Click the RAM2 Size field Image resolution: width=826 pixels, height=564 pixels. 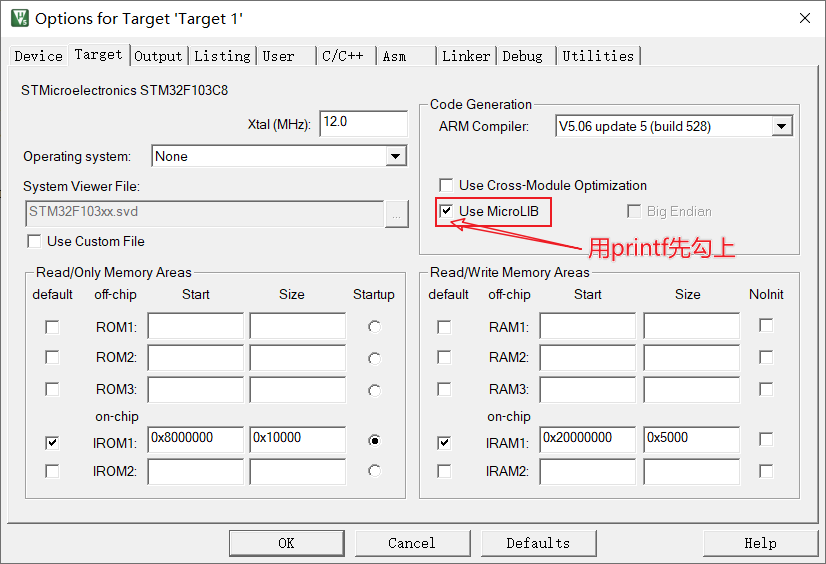point(691,358)
